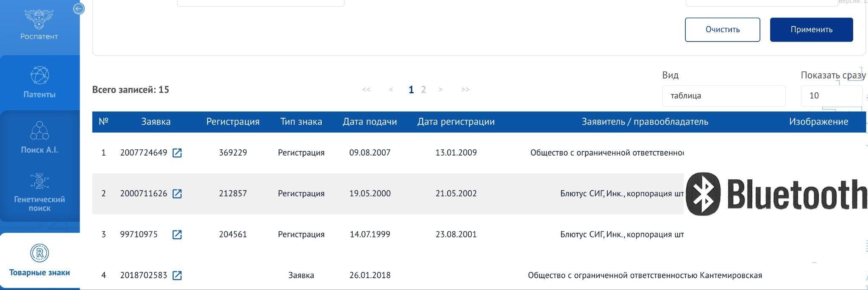Sort by the Тип знака column header
868x290 pixels.
[301, 122]
